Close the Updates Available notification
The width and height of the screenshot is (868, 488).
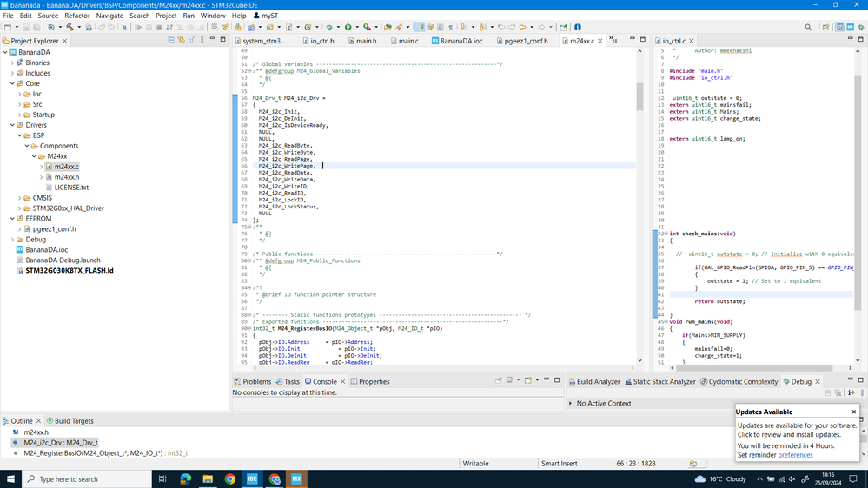(x=853, y=412)
